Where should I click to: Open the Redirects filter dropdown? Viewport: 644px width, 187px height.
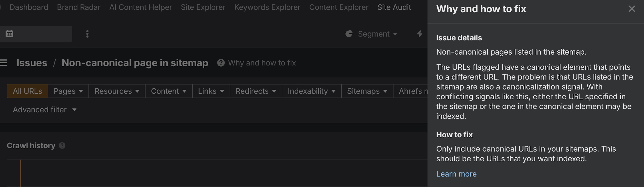[256, 91]
